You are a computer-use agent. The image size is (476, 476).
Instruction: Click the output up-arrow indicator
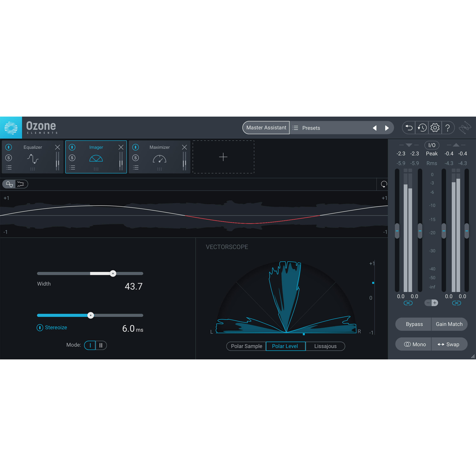pyautogui.click(x=456, y=145)
